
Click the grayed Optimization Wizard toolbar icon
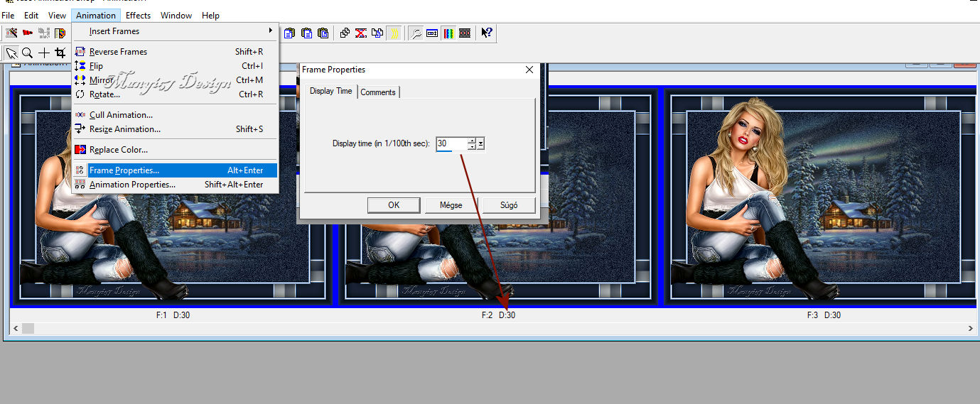(44, 33)
